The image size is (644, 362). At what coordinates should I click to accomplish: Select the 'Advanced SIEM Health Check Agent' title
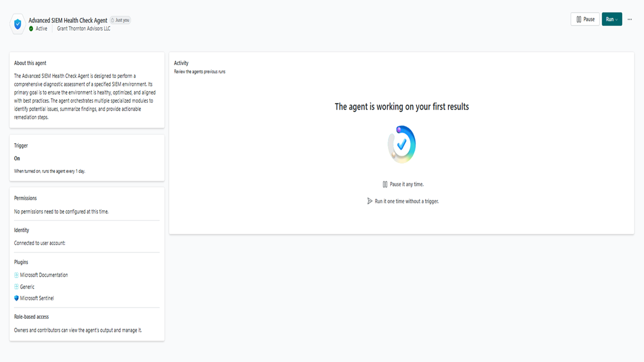[68, 21]
